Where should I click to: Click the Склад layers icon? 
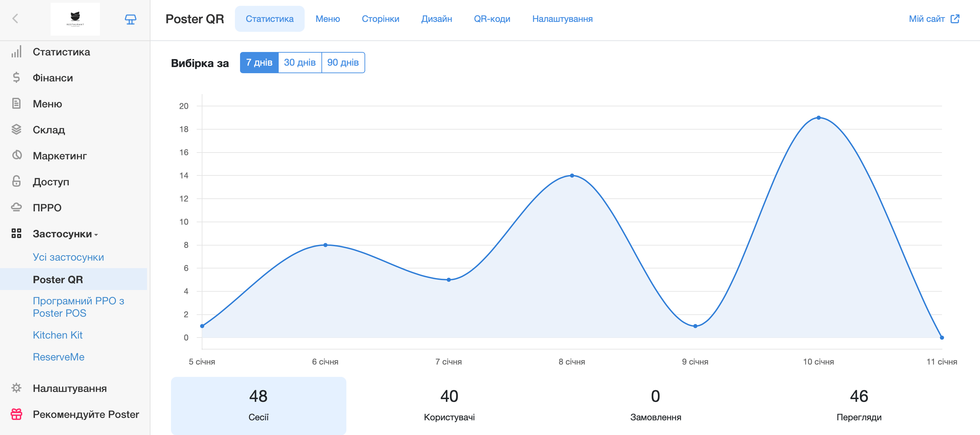point(16,129)
